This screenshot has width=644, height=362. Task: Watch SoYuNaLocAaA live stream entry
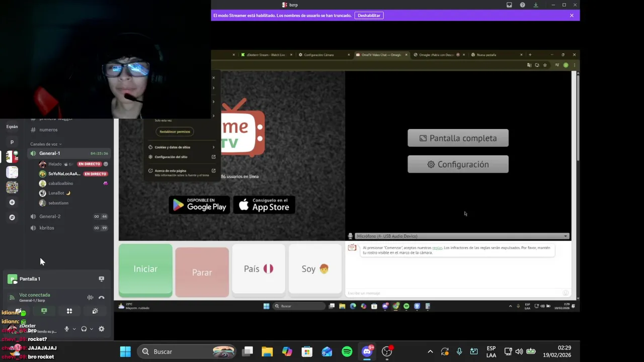click(x=74, y=174)
